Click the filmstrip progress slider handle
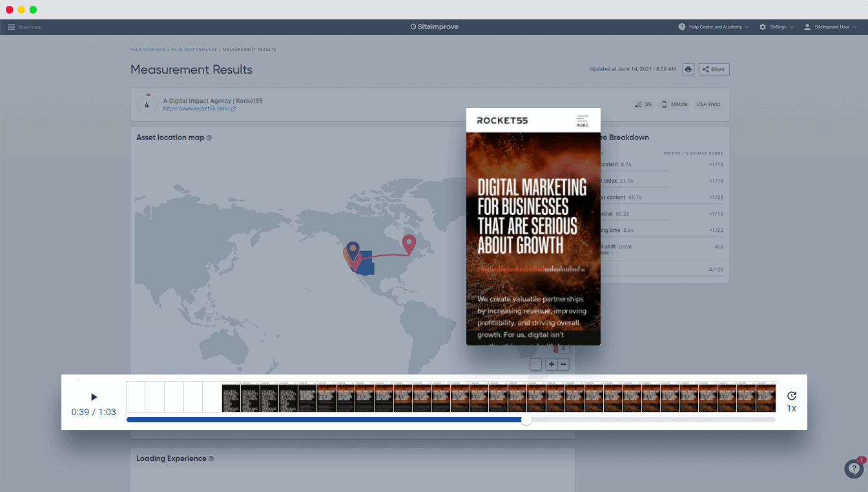This screenshot has width=868, height=492. pyautogui.click(x=526, y=420)
